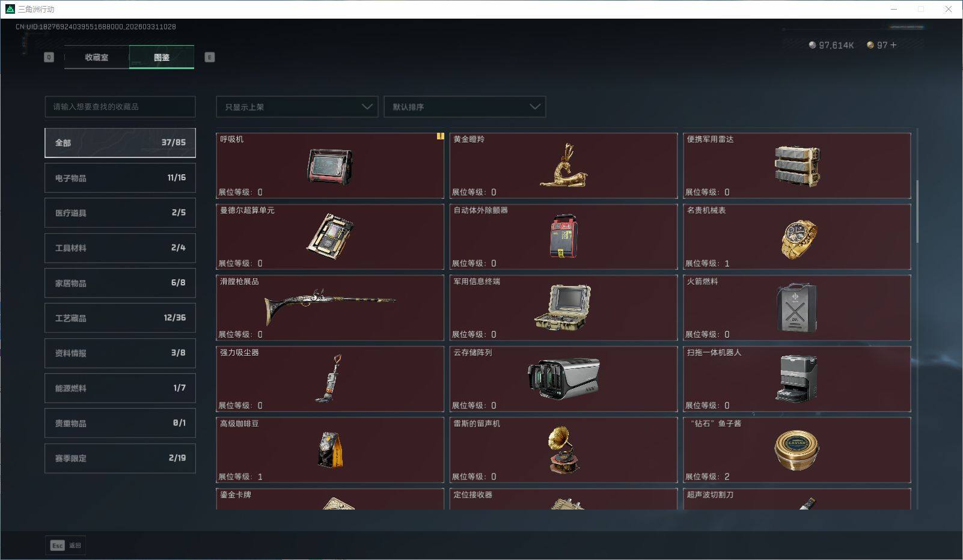Click the Q shortcut key icon

coord(49,57)
